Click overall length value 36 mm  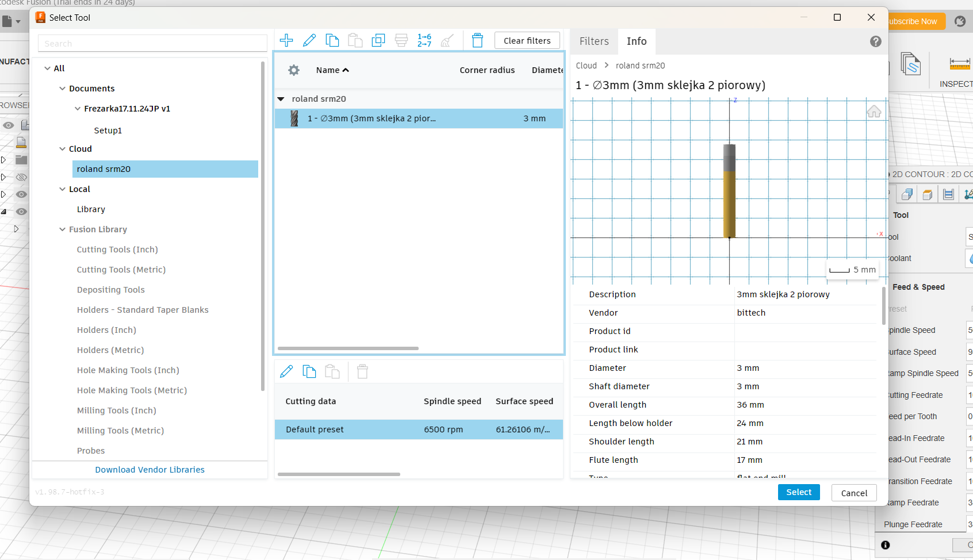pos(750,405)
